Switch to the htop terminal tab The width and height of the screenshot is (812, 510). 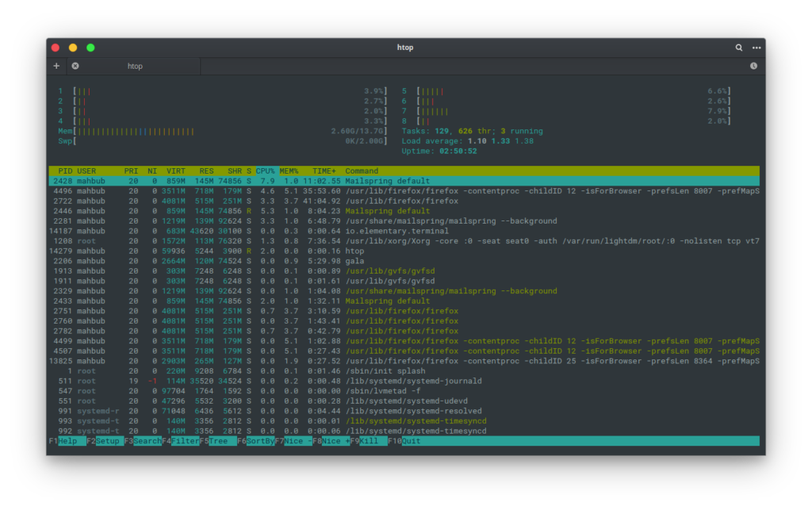click(x=135, y=66)
